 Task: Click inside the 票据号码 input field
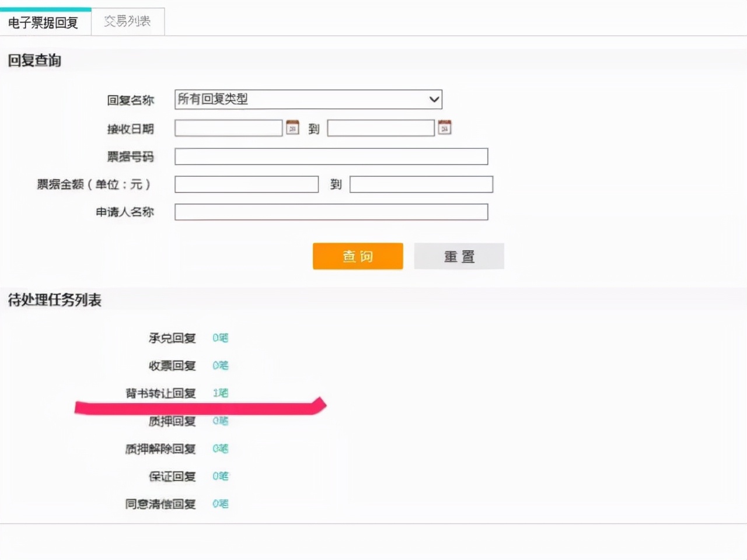pos(331,156)
